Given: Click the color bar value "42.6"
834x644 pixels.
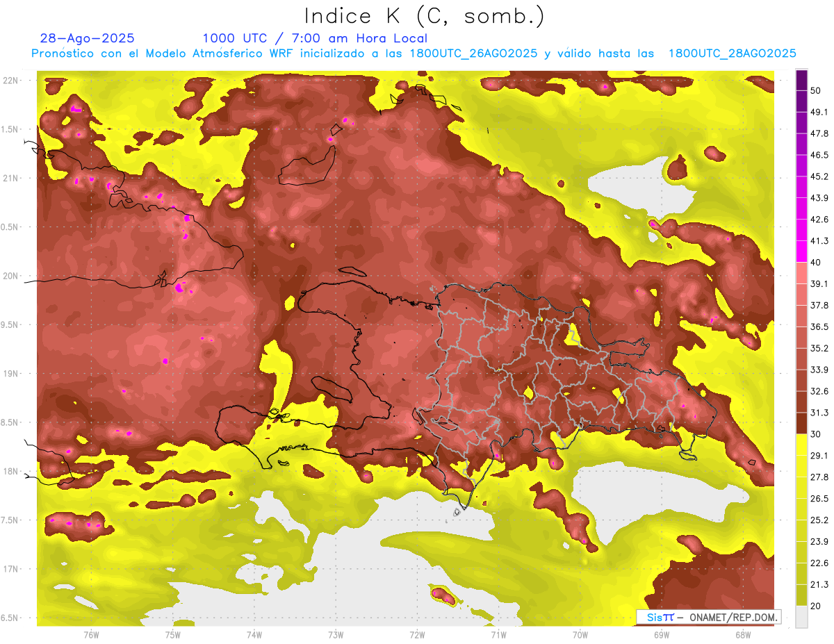Looking at the screenshot, I should (x=819, y=220).
